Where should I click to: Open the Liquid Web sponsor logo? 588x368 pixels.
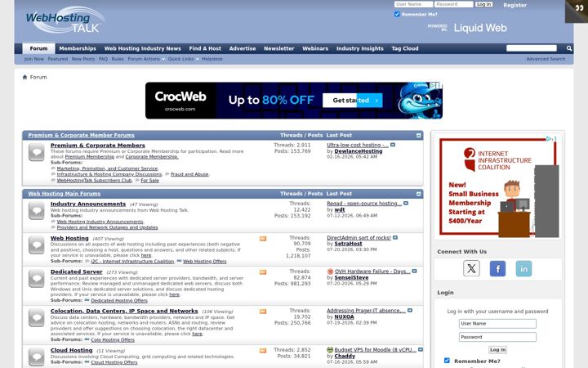click(x=480, y=28)
